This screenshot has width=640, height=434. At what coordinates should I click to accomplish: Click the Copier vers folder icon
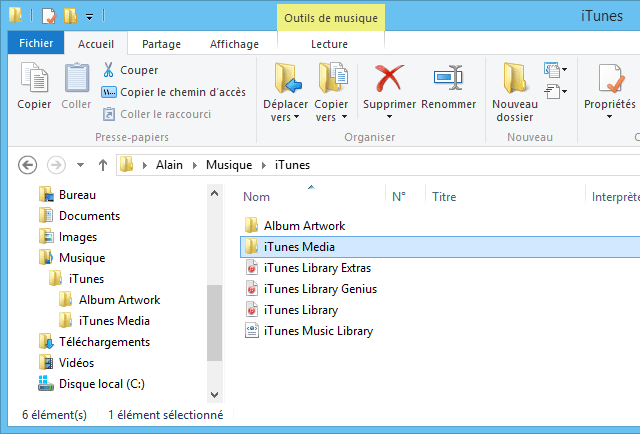pyautogui.click(x=332, y=78)
